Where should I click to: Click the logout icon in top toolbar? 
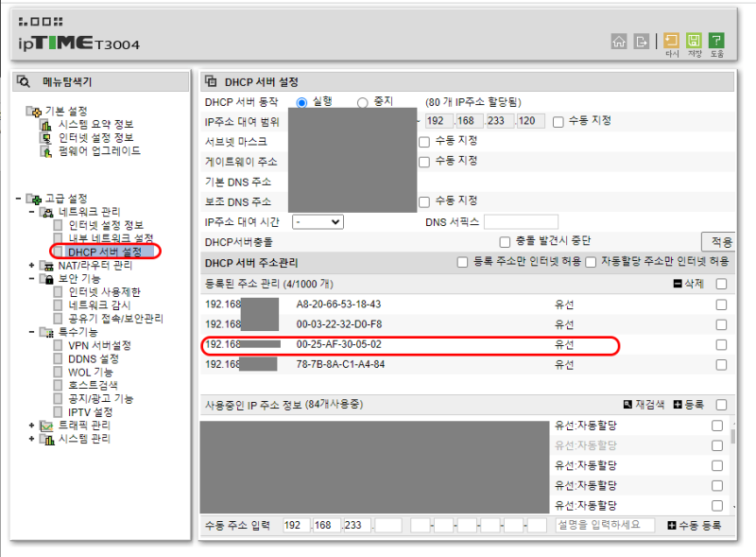(x=641, y=41)
